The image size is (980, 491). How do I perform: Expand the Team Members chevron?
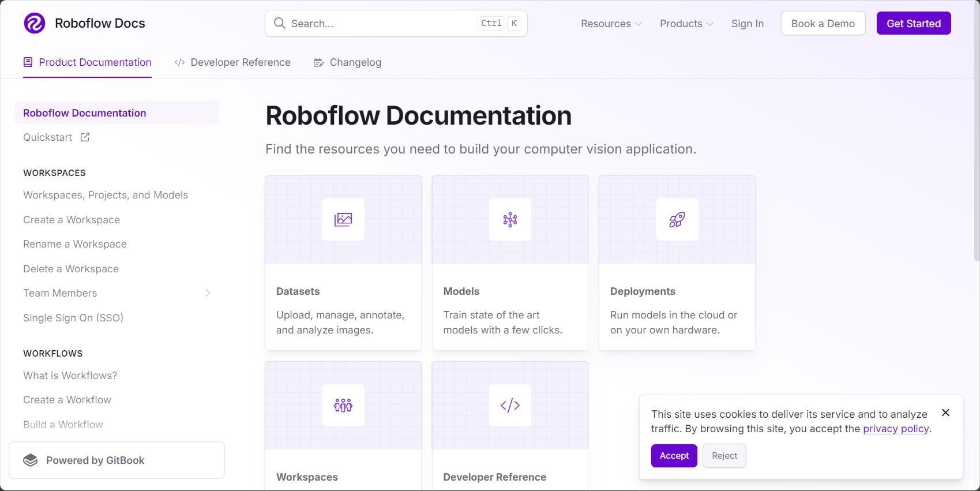[208, 293]
